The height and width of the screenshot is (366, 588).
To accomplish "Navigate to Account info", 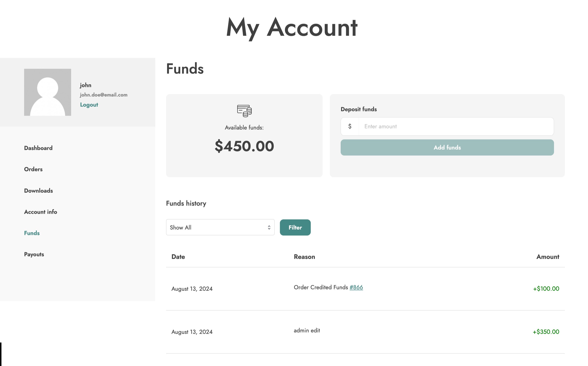I will tap(41, 212).
